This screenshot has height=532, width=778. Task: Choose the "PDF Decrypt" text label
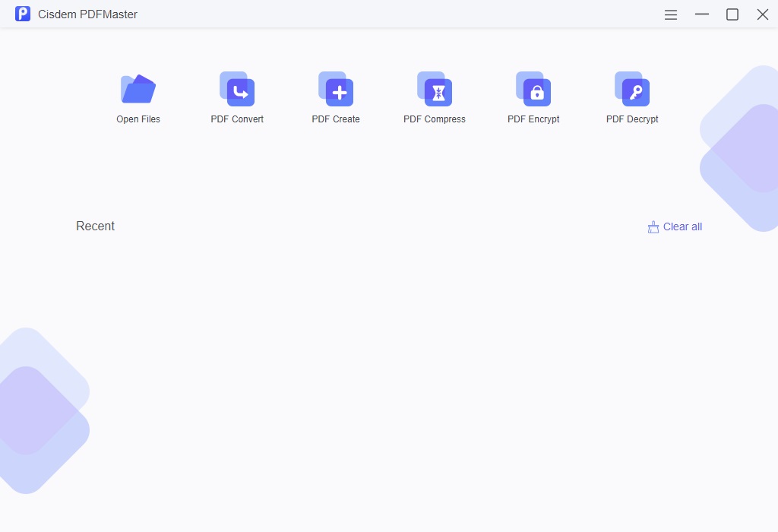pos(632,119)
